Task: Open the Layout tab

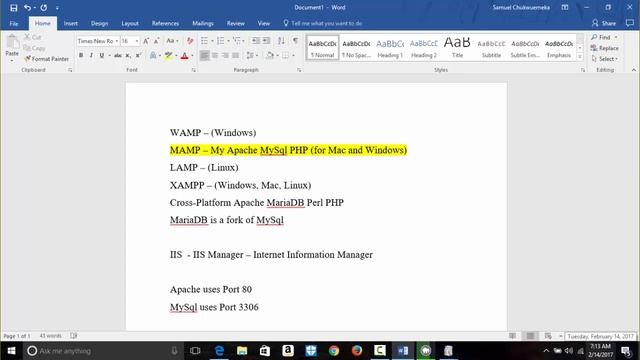Action: 130,23
